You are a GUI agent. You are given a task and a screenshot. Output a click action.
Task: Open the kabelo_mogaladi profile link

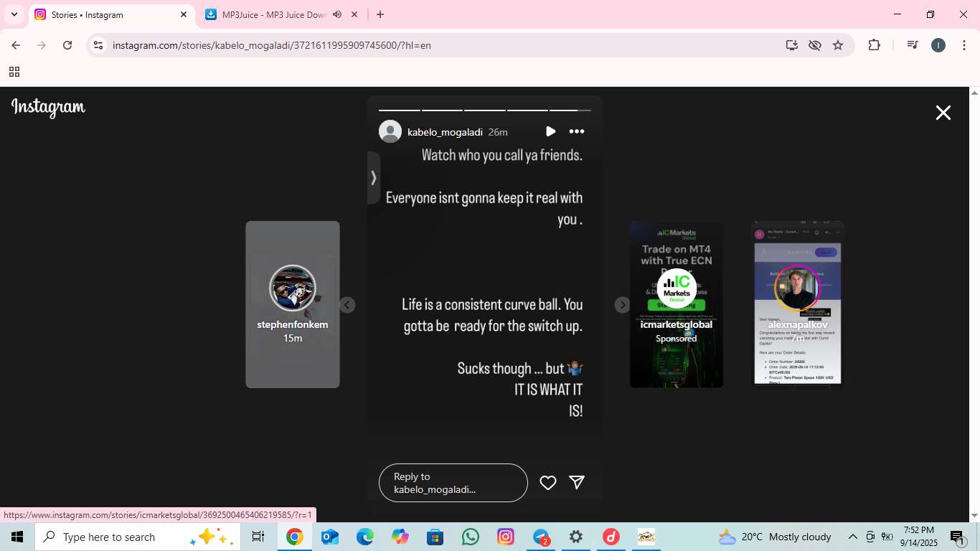[x=444, y=132]
